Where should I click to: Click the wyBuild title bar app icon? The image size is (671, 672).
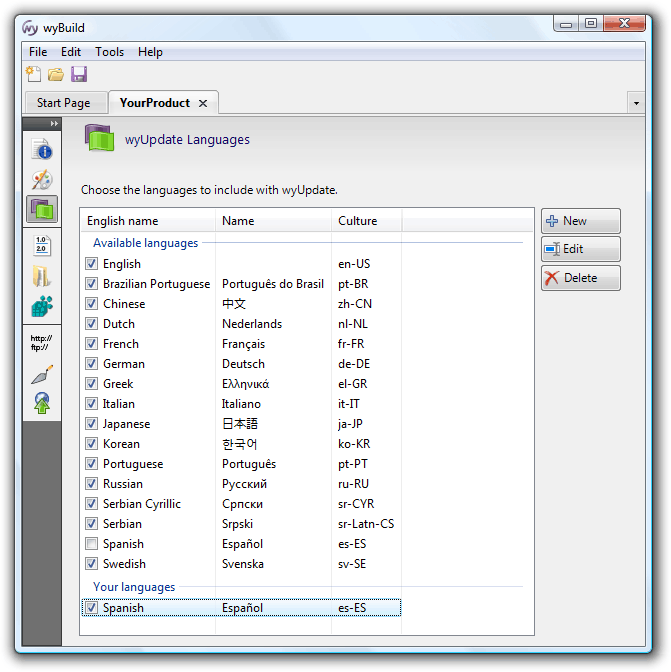[x=30, y=28]
